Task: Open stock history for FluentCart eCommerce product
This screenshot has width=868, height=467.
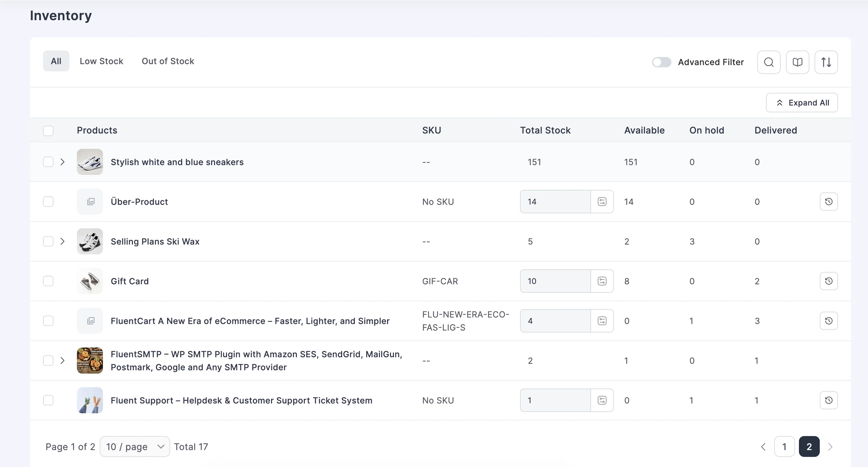Action: pyautogui.click(x=829, y=320)
